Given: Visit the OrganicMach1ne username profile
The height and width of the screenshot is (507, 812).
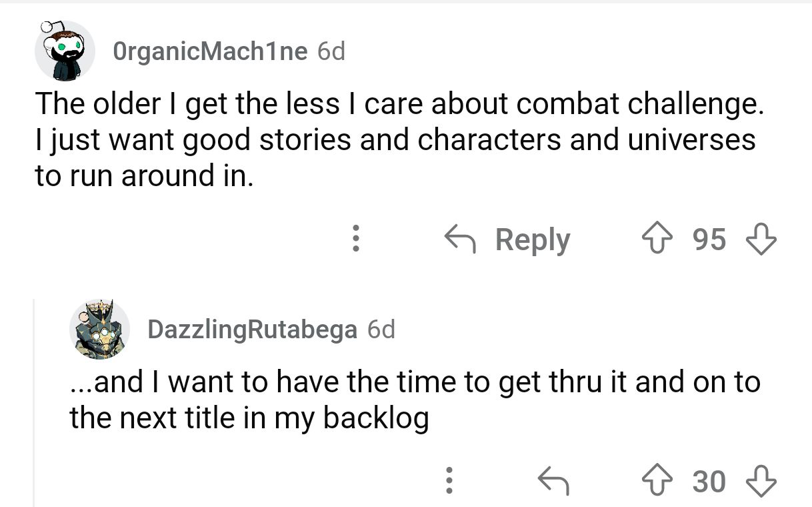Looking at the screenshot, I should [210, 51].
